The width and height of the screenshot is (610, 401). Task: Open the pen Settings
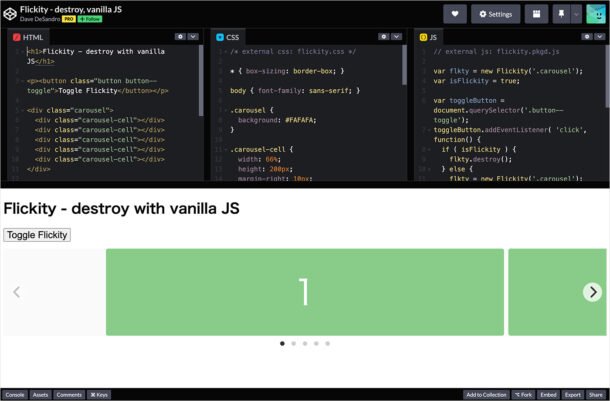[x=495, y=14]
